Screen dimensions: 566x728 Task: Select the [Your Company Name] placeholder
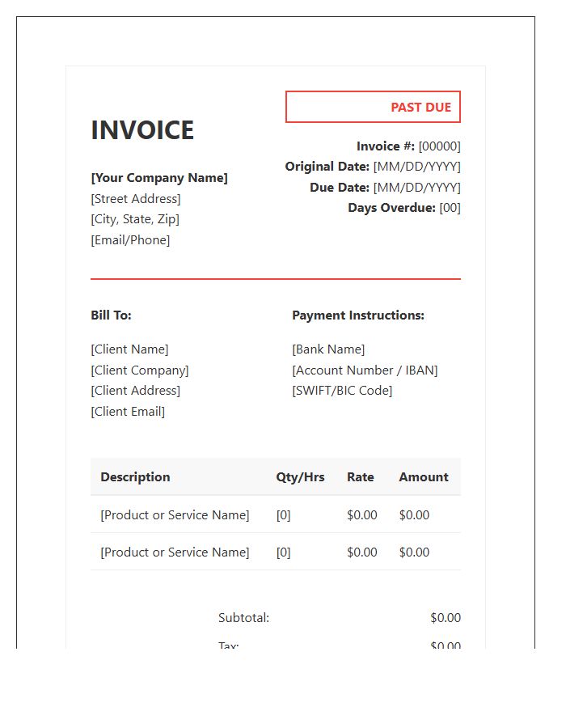(159, 178)
